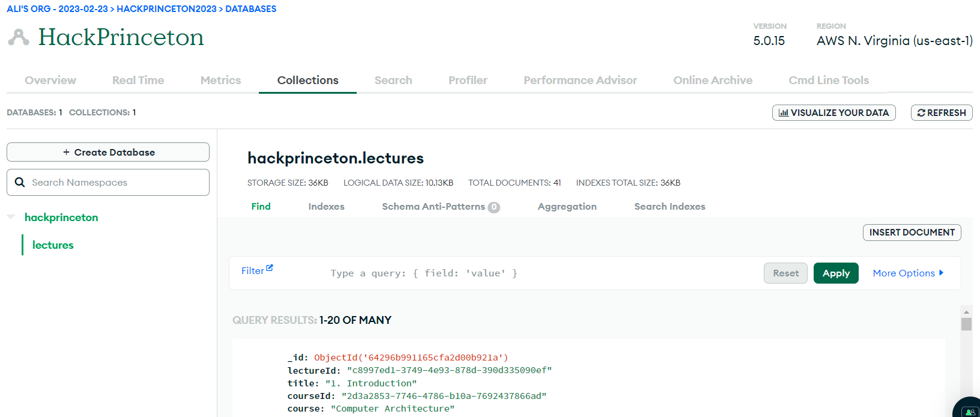980x417 pixels.
Task: Open the chat support icon in the corner
Action: point(970,411)
